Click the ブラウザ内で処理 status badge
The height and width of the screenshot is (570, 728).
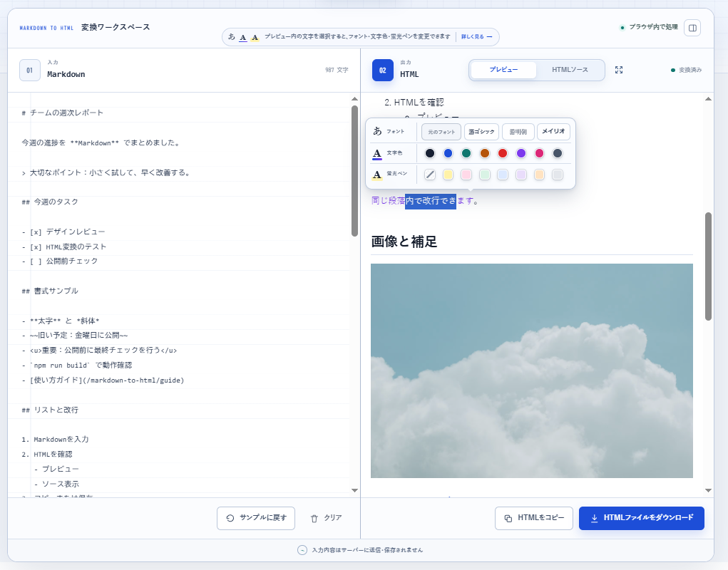pos(649,27)
